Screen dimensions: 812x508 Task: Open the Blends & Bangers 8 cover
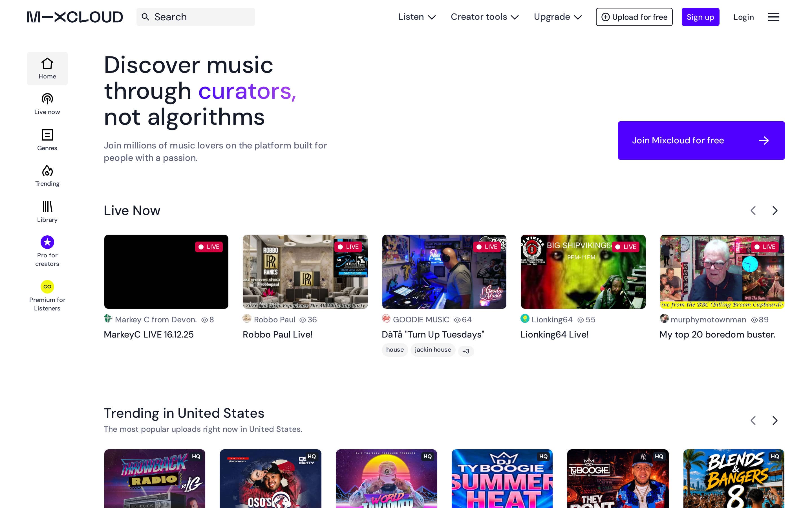pos(734,479)
